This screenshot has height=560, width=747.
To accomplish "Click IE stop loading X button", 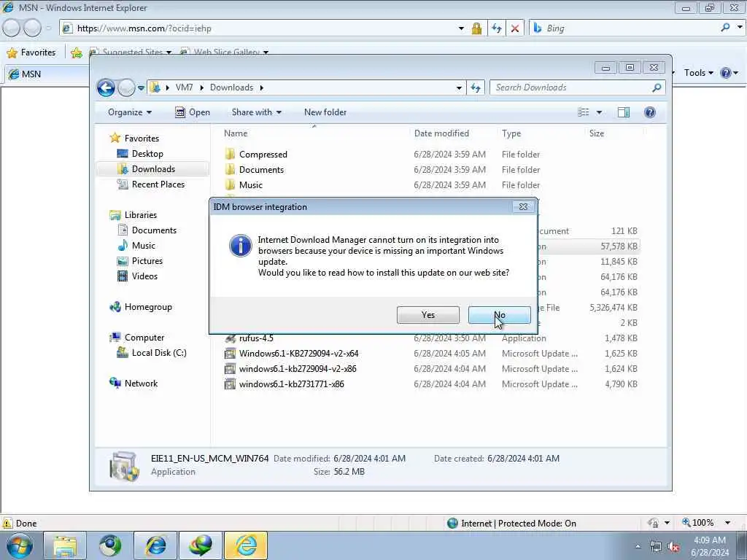I will pyautogui.click(x=515, y=28).
